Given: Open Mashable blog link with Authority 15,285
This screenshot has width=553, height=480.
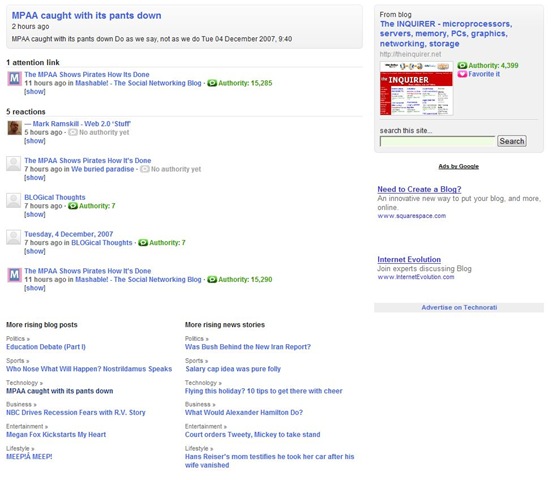Looking at the screenshot, I should (x=138, y=83).
